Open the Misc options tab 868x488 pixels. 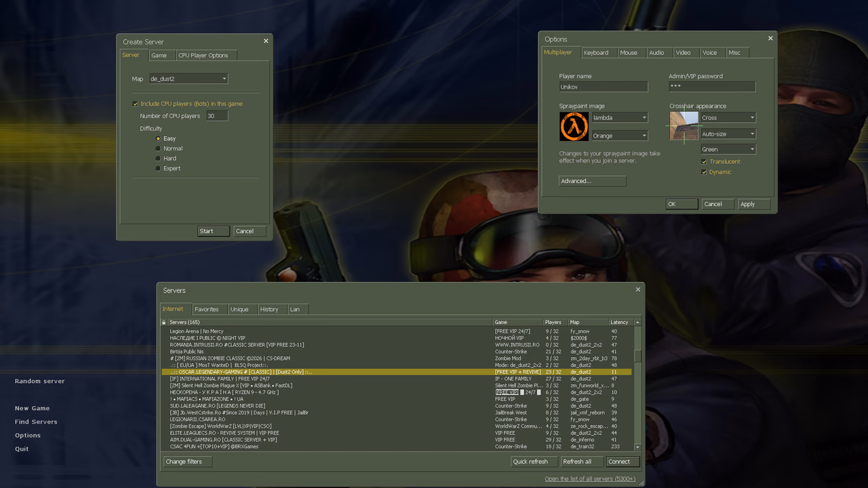point(736,53)
